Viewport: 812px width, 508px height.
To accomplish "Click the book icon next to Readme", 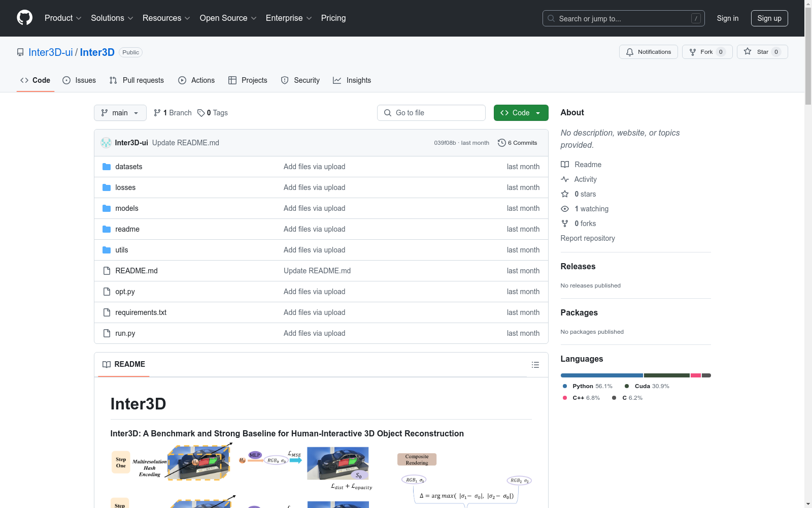I will (x=565, y=165).
